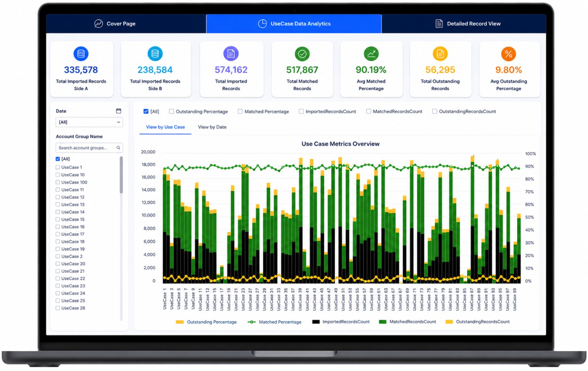The image size is (588, 371).
Task: Check the UseCase 1 checkbox
Action: pyautogui.click(x=58, y=168)
